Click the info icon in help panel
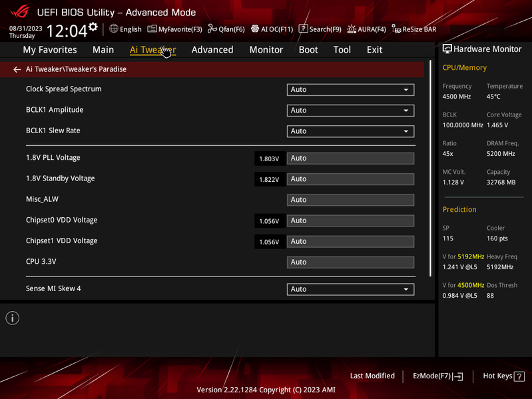Screen dimensions: 532x399 click(13, 318)
